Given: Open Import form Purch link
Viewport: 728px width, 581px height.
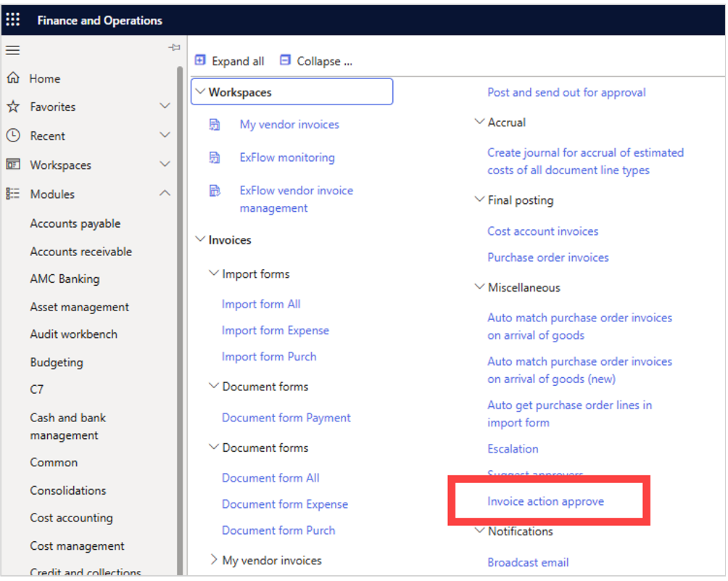Looking at the screenshot, I should click(269, 356).
